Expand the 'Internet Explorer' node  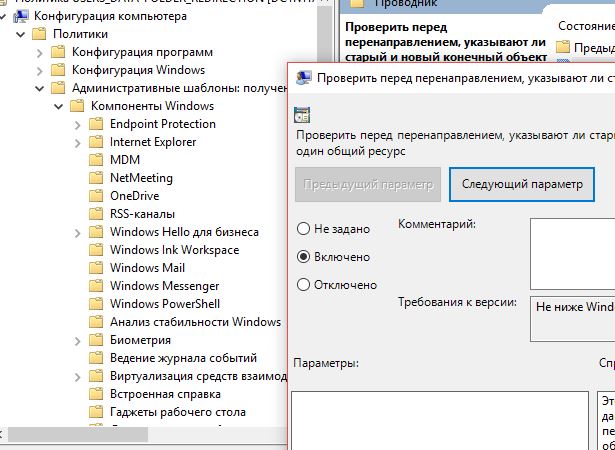[77, 143]
